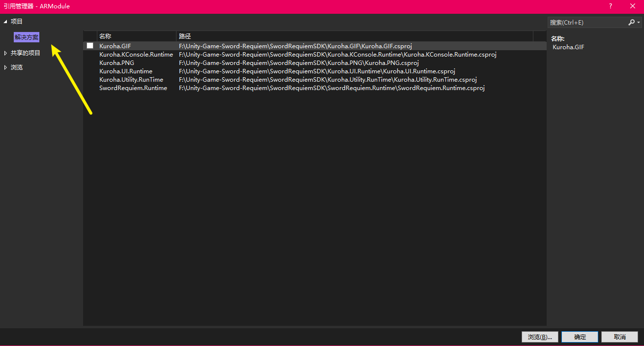Select the Kuroha.UI.Runtime project row
Image resolution: width=644 pixels, height=346 pixels.
(126, 71)
